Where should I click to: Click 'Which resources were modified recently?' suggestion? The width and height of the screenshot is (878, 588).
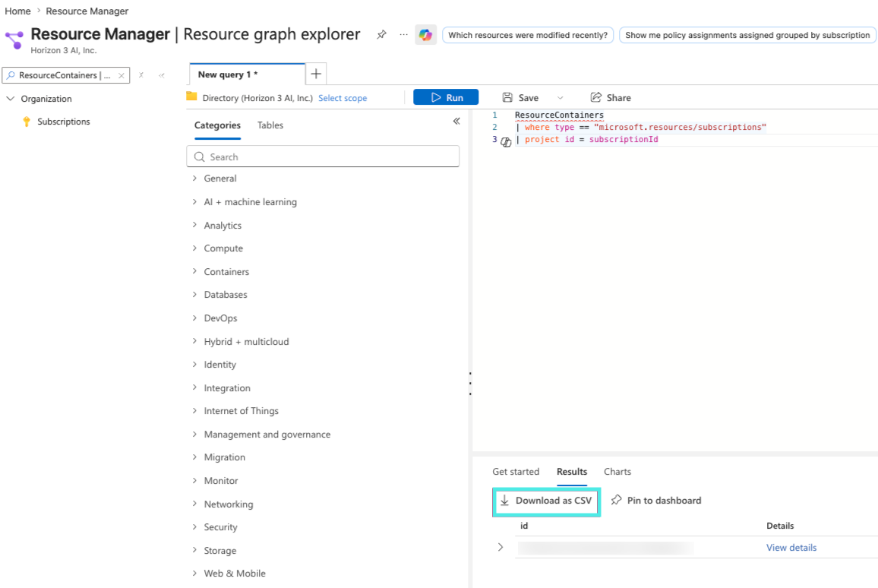[x=527, y=35]
